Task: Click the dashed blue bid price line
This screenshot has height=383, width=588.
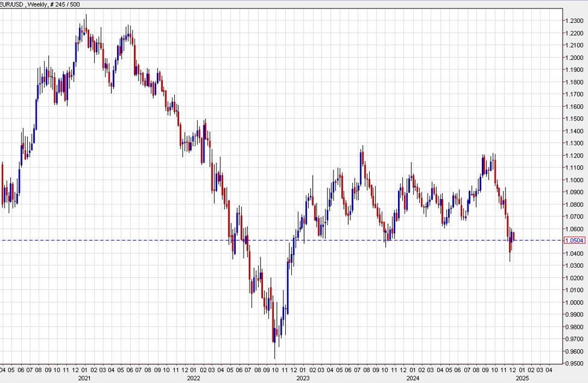Action: (241, 240)
